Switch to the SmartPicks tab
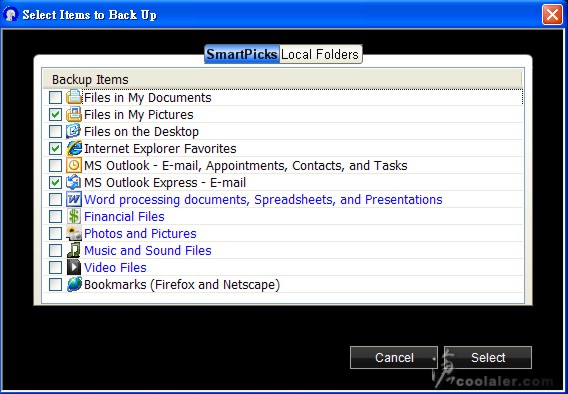This screenshot has height=394, width=568. click(242, 54)
